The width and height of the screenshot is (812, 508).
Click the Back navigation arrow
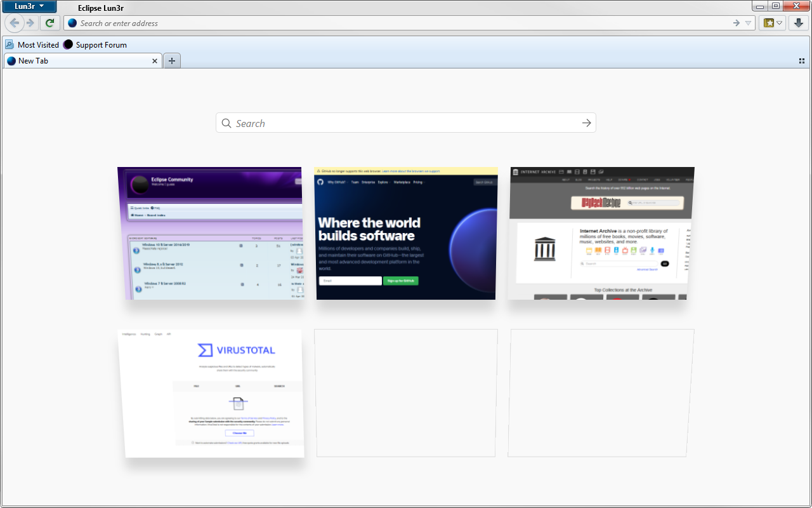[x=15, y=23]
